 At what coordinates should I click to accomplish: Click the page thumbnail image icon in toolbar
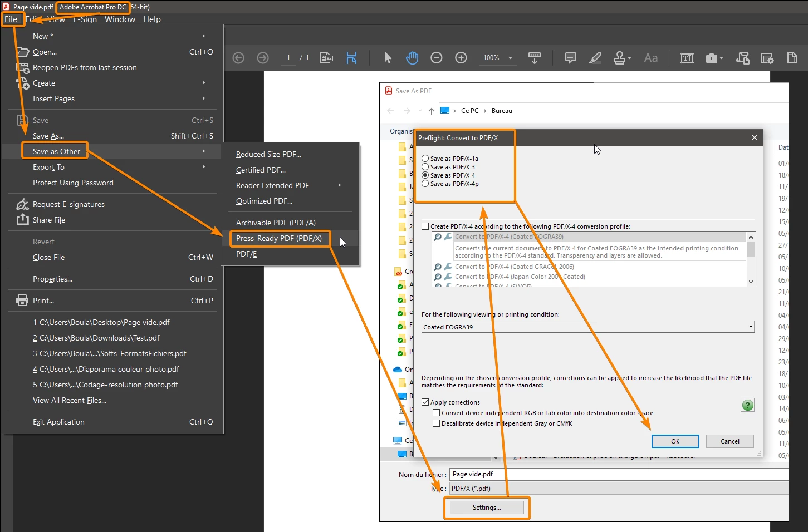[x=327, y=58]
